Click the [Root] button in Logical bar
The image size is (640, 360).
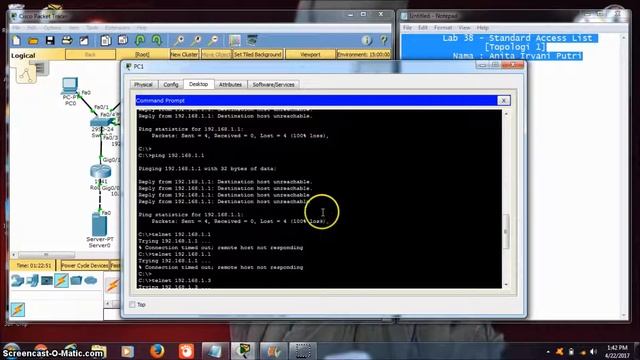142,54
